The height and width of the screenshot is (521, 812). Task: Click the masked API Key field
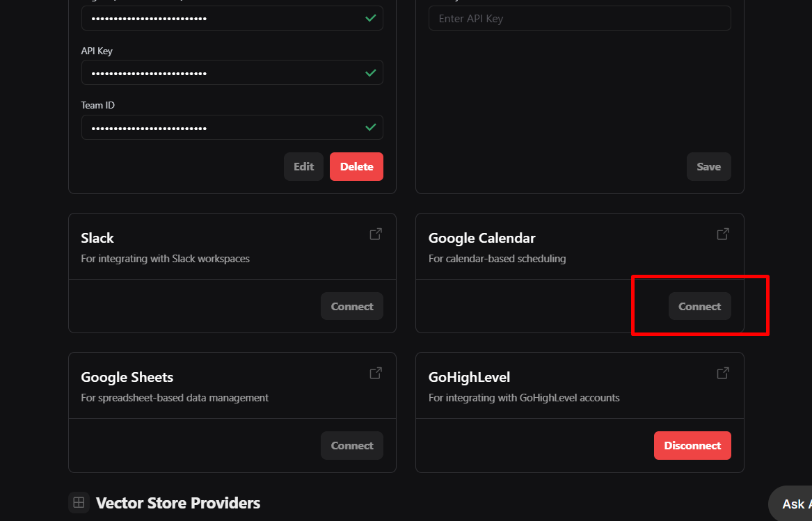tap(232, 72)
